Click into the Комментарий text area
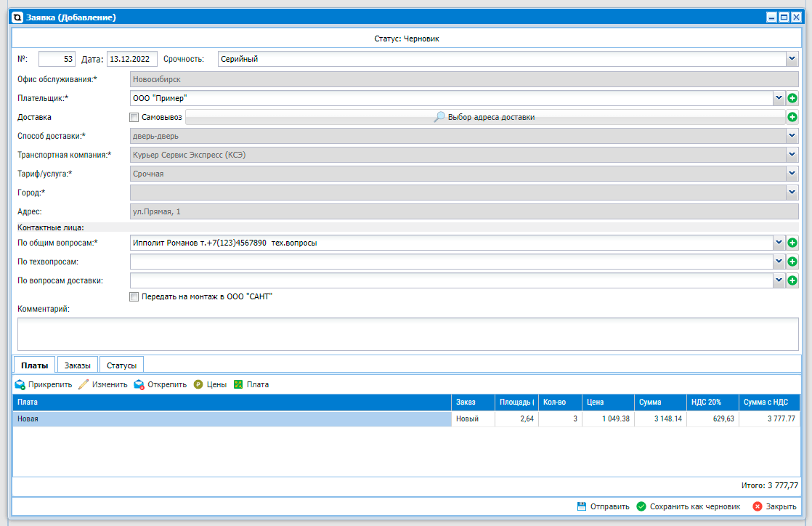The width and height of the screenshot is (812, 526). (x=407, y=334)
